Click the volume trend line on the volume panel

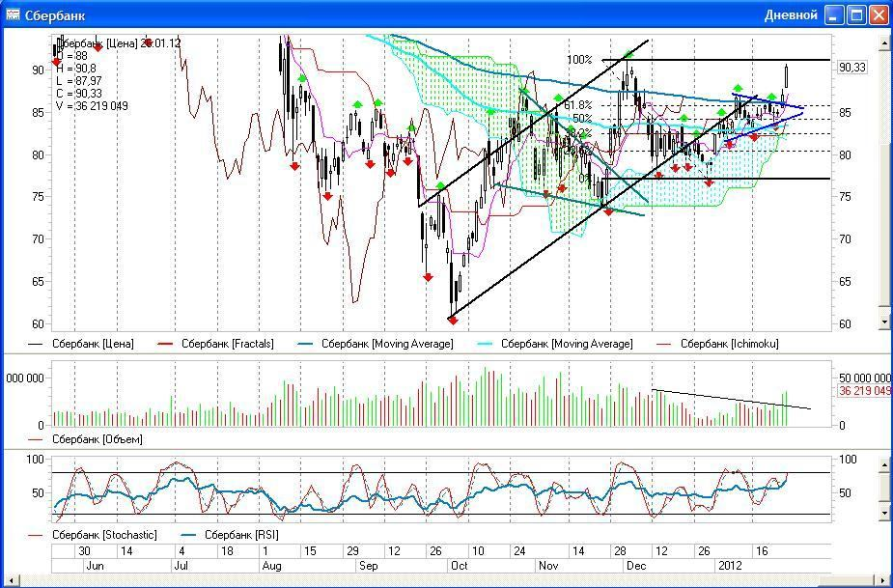(x=731, y=399)
